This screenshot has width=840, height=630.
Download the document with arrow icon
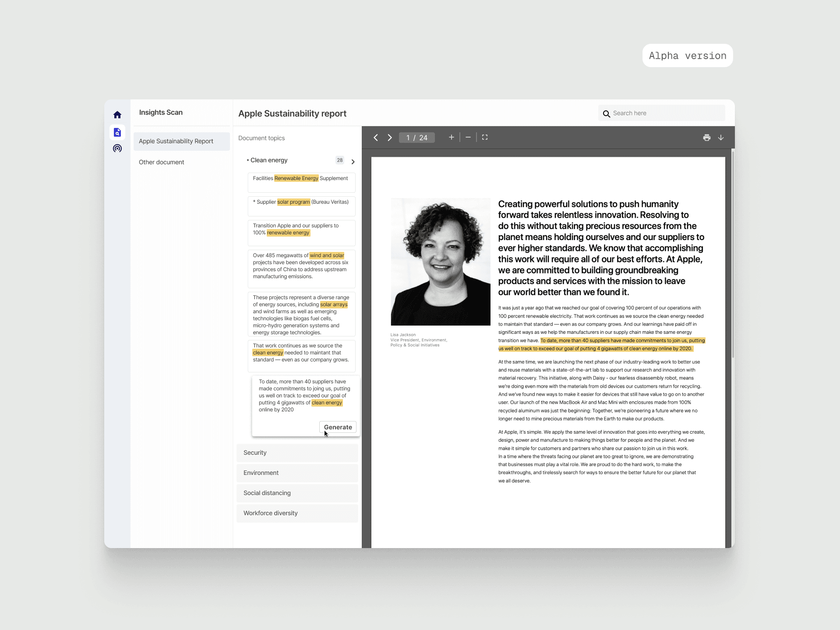coord(721,138)
